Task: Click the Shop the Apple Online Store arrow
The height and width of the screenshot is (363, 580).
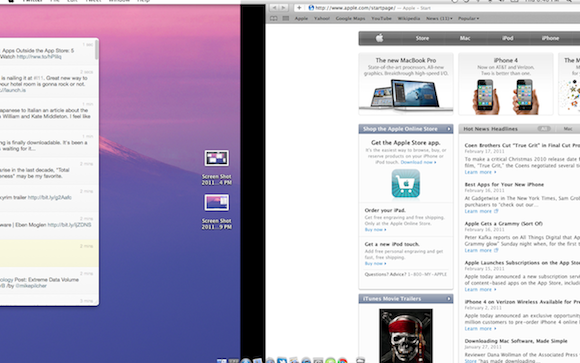Action: click(x=449, y=129)
